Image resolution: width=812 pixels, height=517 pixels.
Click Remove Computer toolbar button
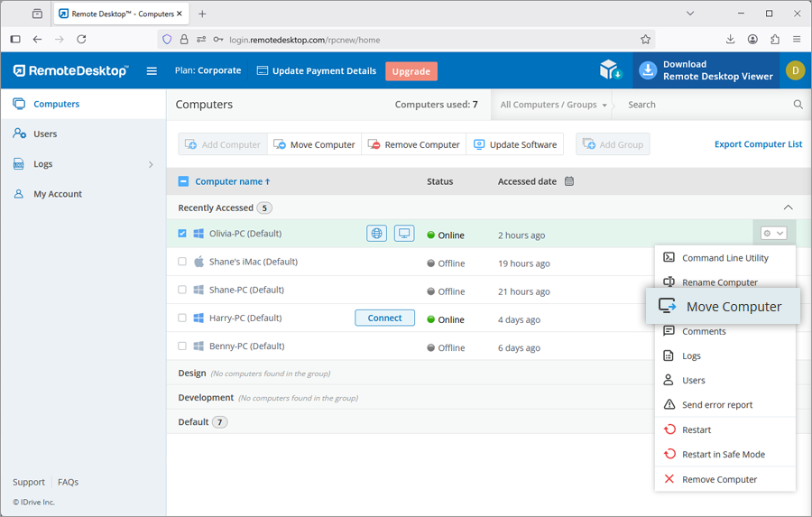[414, 144]
